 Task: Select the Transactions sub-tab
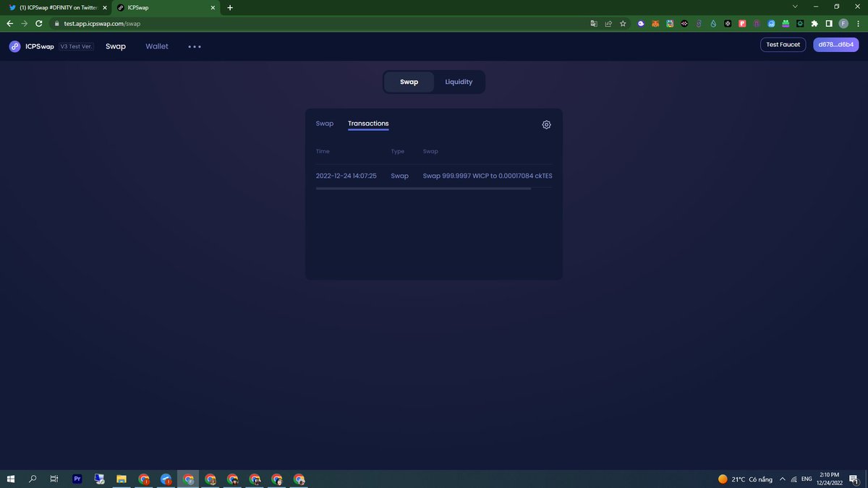coord(368,124)
